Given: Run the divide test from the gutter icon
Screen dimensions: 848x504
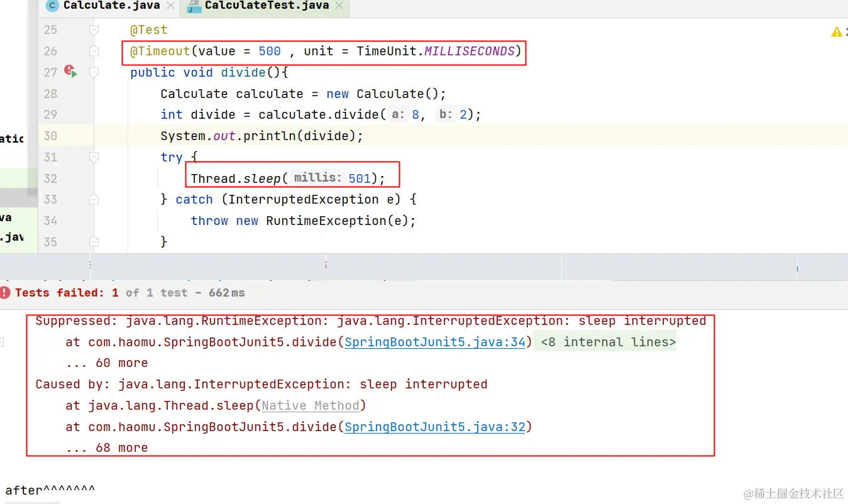Looking at the screenshot, I should pyautogui.click(x=70, y=72).
